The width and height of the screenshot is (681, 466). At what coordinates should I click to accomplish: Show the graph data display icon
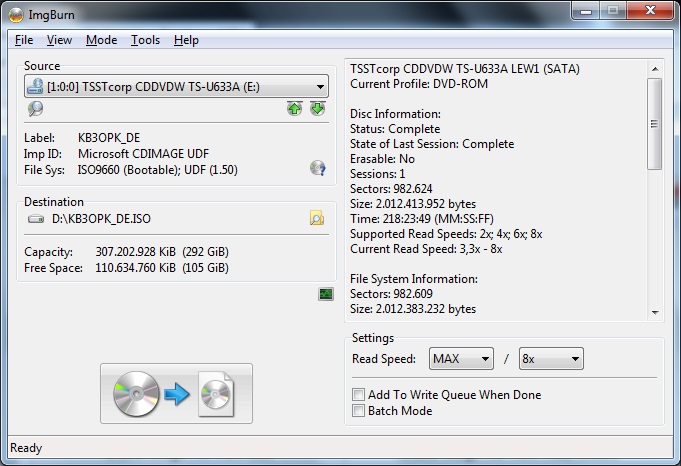pos(326,294)
